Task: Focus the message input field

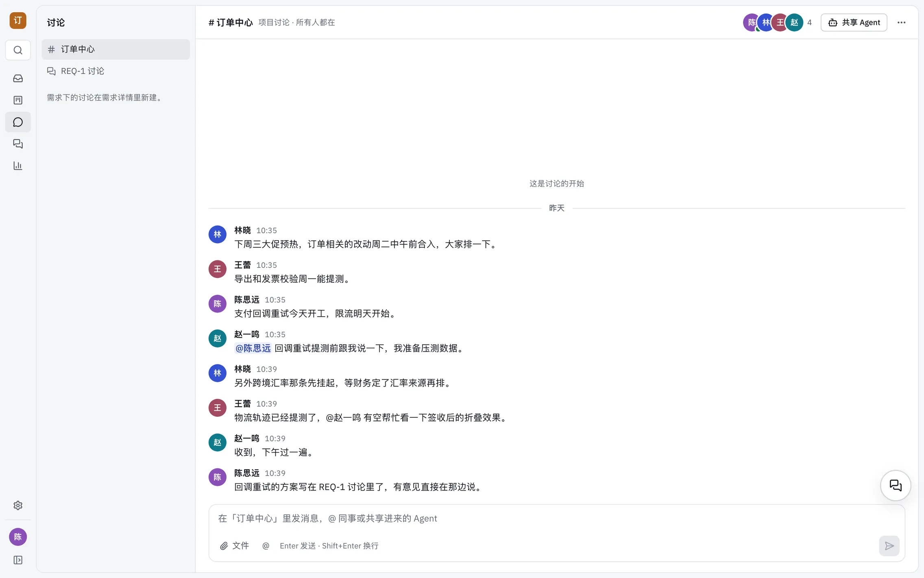Action: coord(556,518)
